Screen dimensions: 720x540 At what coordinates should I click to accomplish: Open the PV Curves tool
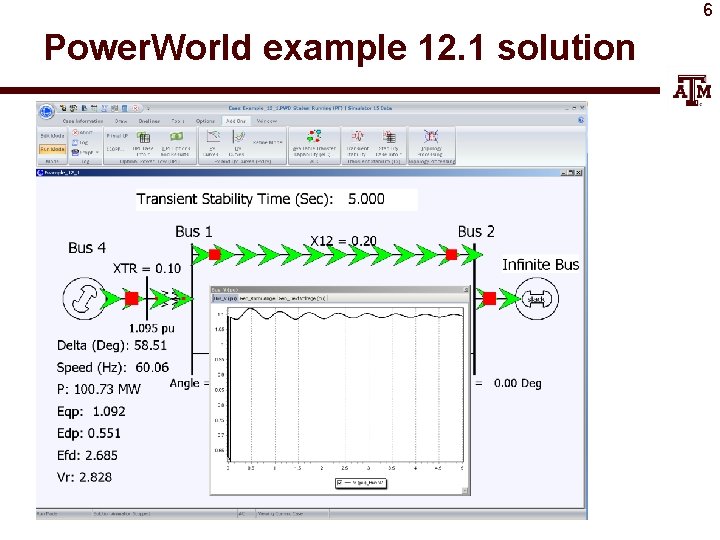(x=213, y=136)
